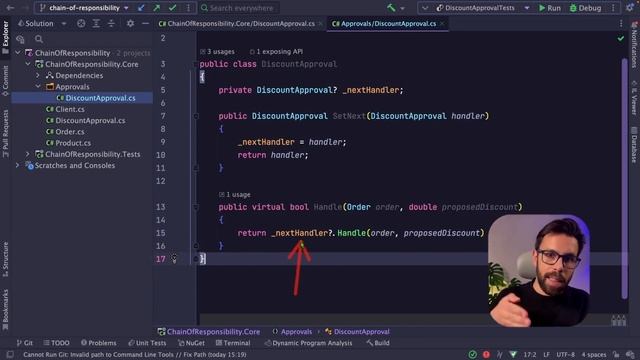Open the Terminal tool window
Viewport: 640px width, 360px height.
pos(233,343)
